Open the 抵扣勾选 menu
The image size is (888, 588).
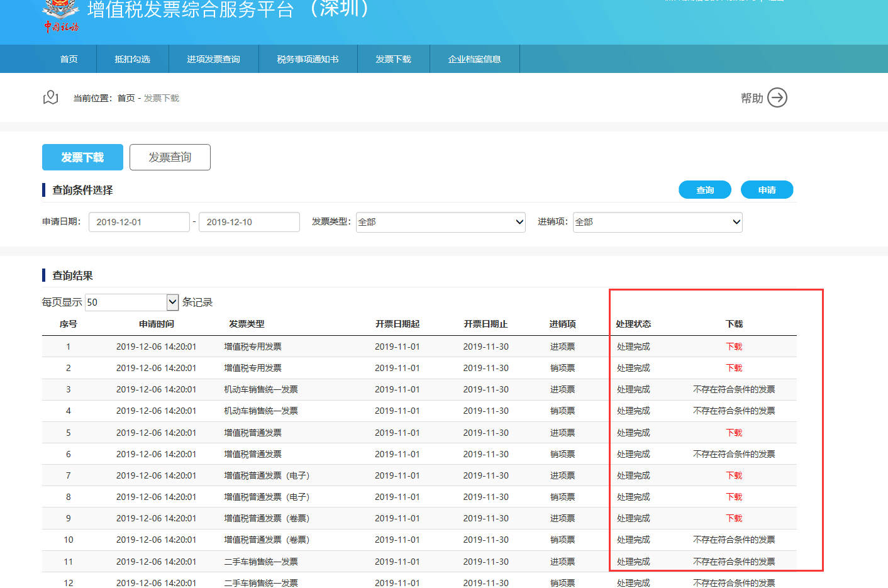coord(132,58)
